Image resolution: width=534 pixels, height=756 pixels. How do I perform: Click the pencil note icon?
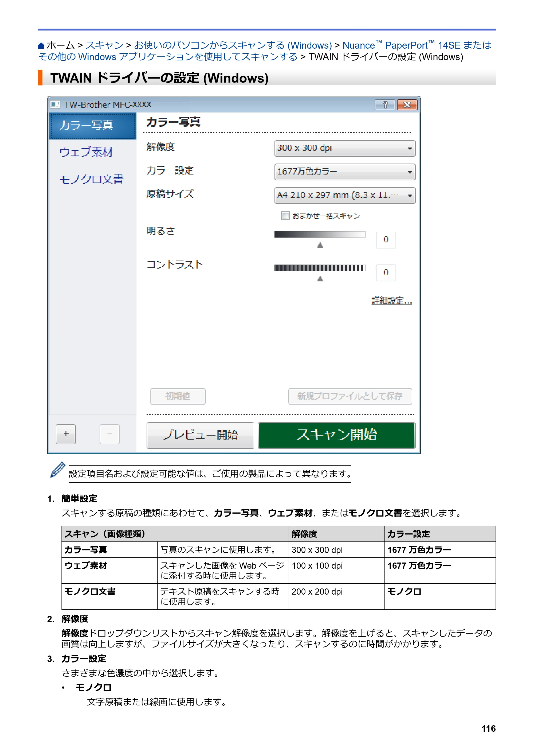click(58, 470)
